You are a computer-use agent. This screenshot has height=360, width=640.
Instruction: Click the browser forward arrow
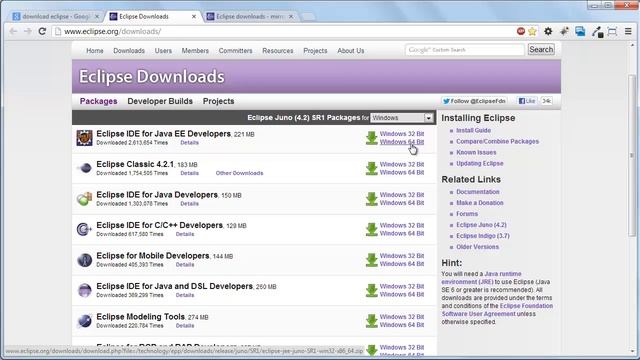click(28, 31)
